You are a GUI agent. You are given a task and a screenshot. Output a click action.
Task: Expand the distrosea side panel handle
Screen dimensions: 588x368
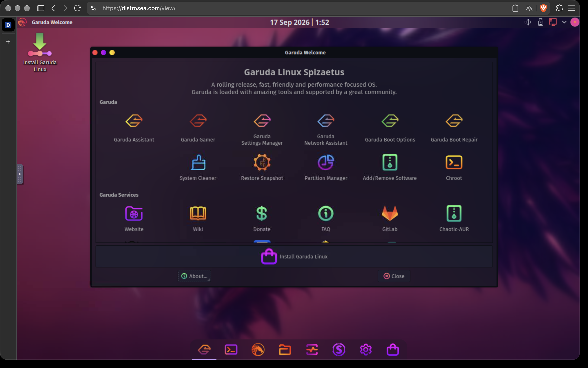(x=20, y=174)
